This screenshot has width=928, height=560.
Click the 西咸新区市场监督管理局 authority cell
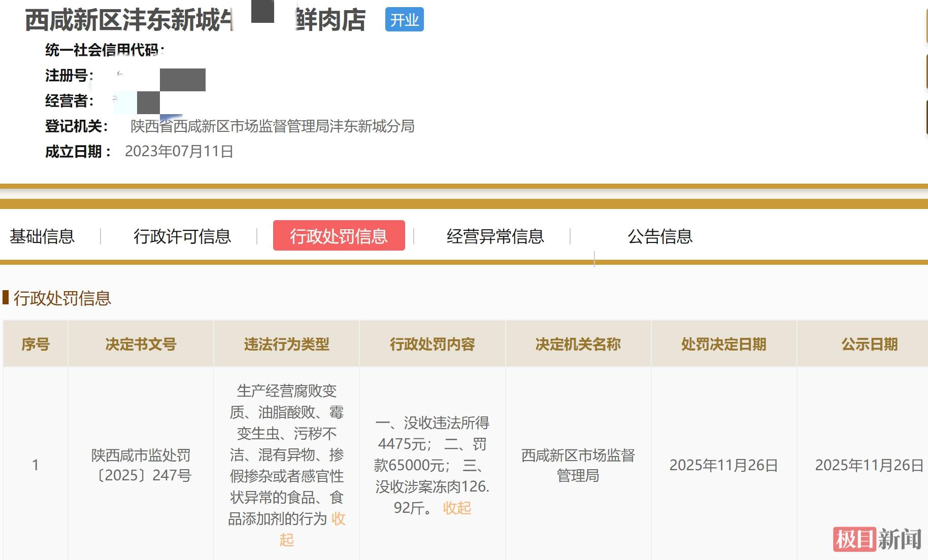(578, 465)
